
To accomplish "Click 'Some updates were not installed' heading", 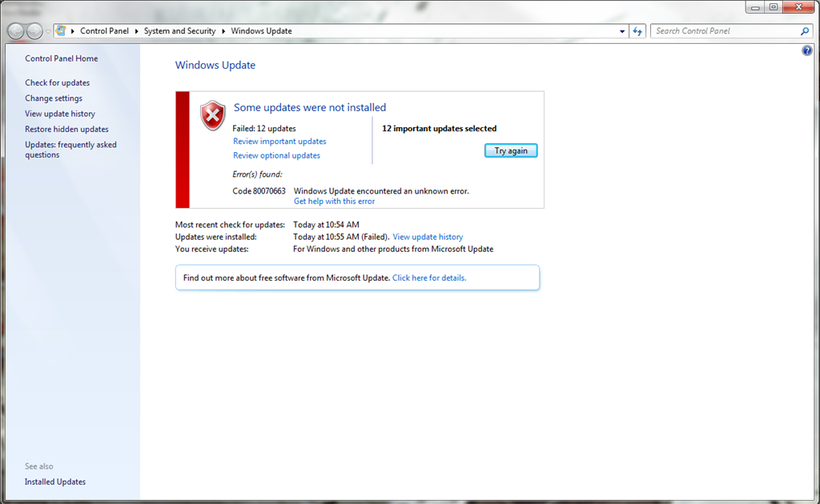I will click(310, 107).
